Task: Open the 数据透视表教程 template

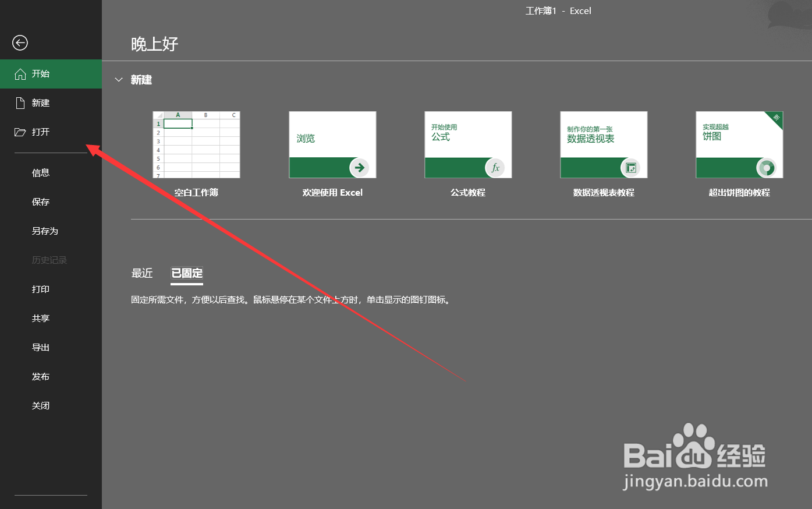Action: point(604,144)
